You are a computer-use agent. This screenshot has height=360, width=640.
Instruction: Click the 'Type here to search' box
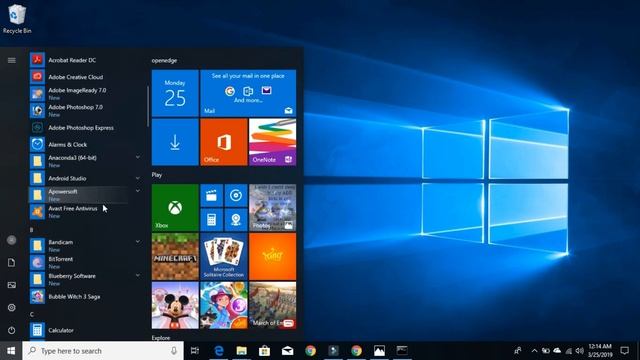pos(103,351)
